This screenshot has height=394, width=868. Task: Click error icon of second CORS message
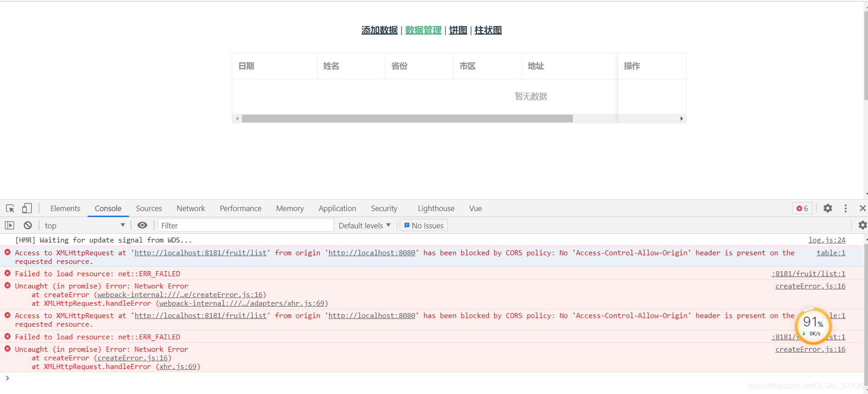(x=7, y=315)
